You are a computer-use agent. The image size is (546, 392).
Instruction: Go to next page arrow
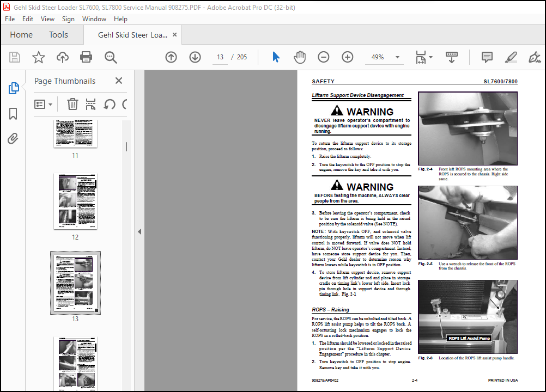195,57
